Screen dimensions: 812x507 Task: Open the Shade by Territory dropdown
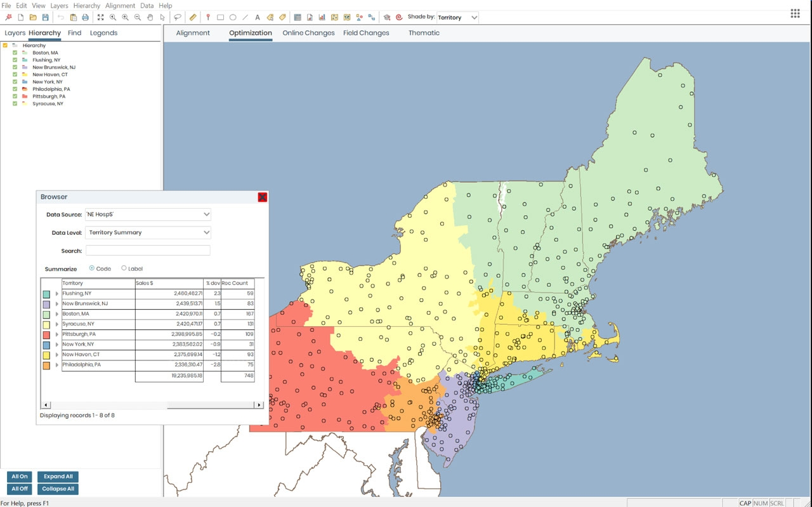click(457, 18)
